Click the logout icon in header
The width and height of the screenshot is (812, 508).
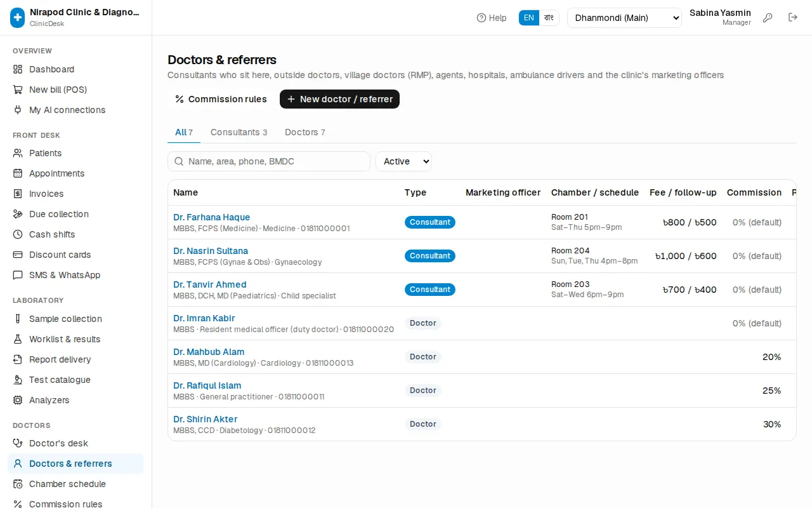[x=793, y=18]
